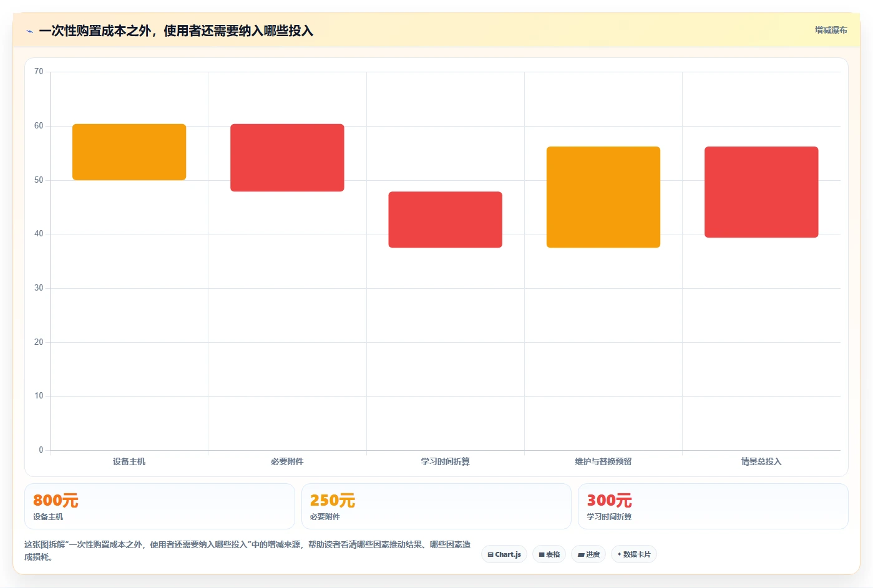Click the description paragraph starting 这张图拆解
This screenshot has width=873, height=588.
(248, 551)
